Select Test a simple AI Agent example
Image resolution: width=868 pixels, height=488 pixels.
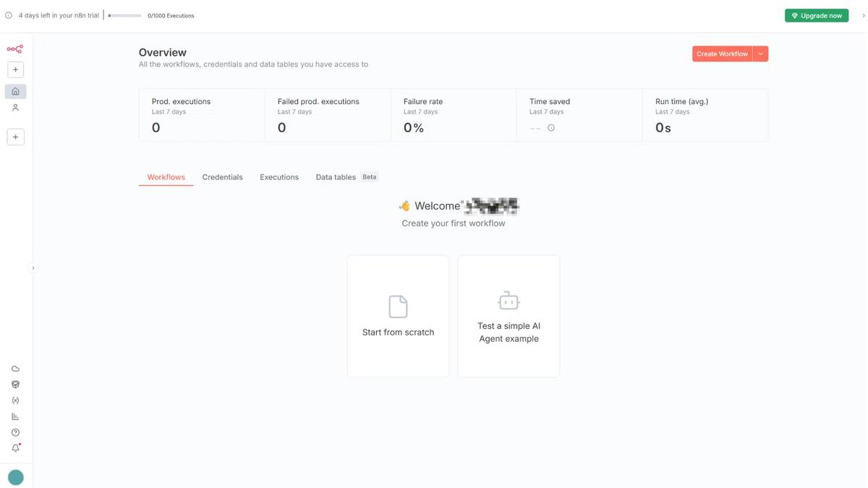point(509,316)
